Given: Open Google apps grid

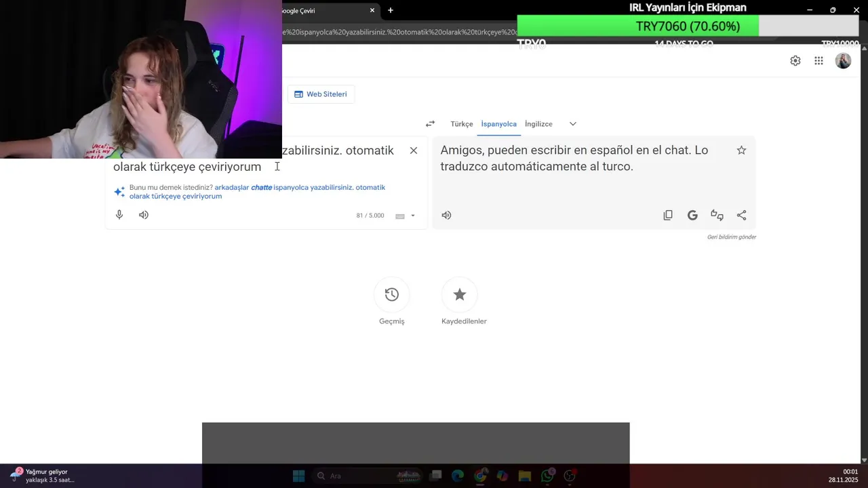Looking at the screenshot, I should point(818,61).
